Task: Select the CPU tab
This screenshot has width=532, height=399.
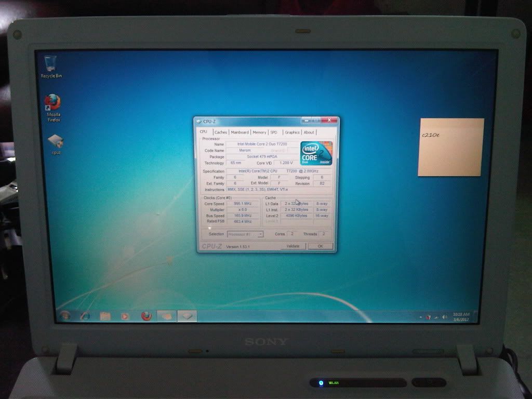Action: click(x=203, y=131)
